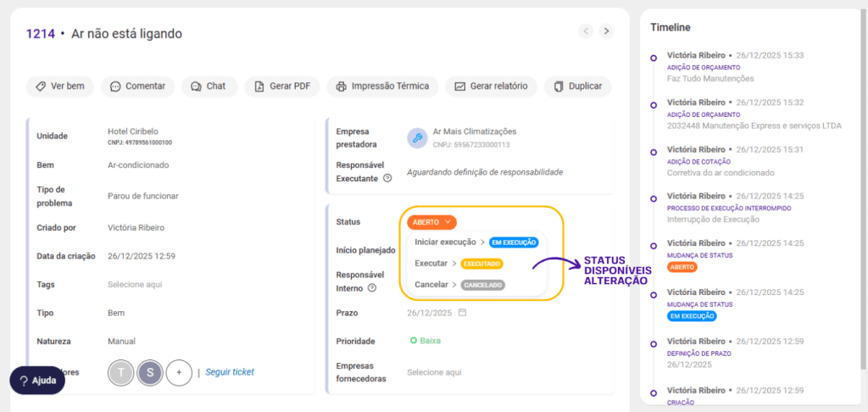The width and height of the screenshot is (868, 412).
Task: Expand the ABERTO status dropdown
Action: pyautogui.click(x=431, y=222)
